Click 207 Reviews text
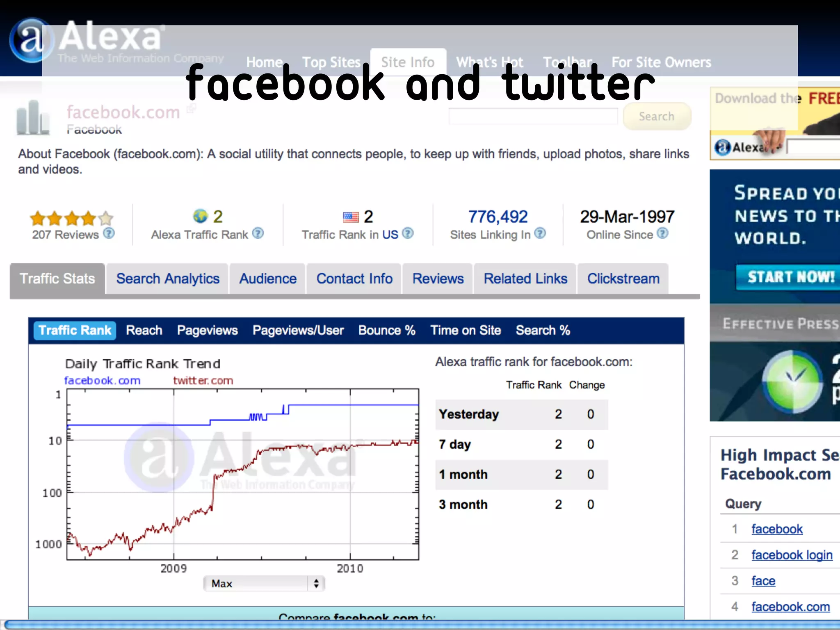Screen dimensions: 840x630 click(x=66, y=235)
